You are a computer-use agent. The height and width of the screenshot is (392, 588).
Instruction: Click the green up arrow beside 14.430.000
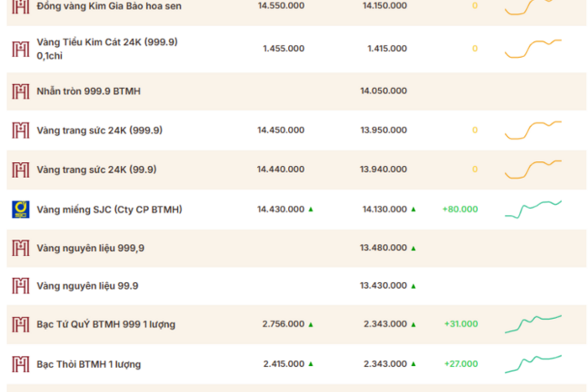(311, 209)
